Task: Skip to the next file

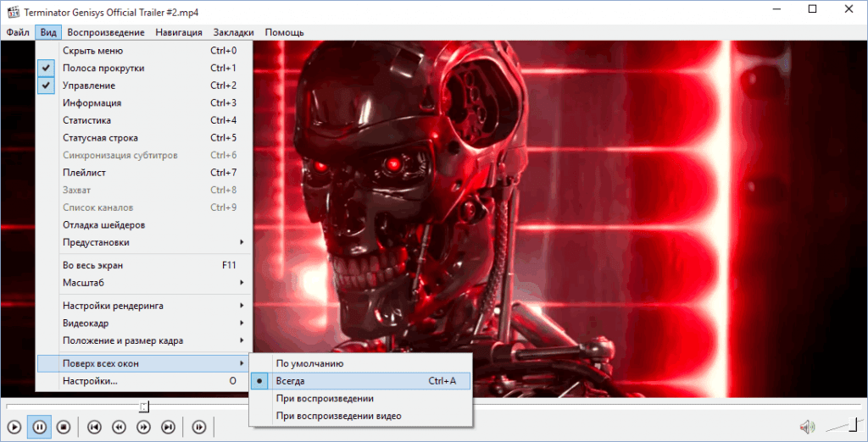Action: [168, 427]
